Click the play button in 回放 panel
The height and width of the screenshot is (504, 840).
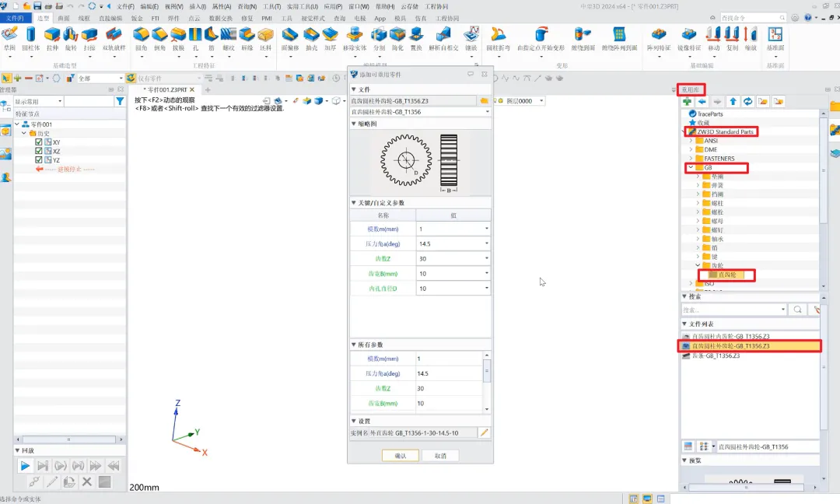25,466
